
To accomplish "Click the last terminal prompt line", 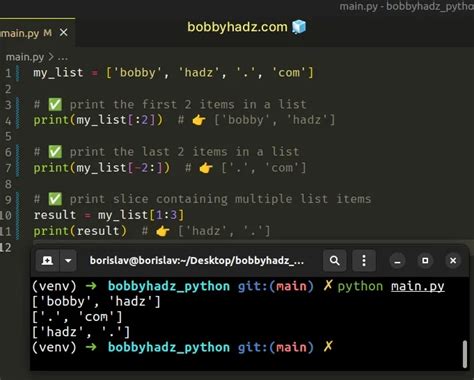I will pyautogui.click(x=182, y=347).
